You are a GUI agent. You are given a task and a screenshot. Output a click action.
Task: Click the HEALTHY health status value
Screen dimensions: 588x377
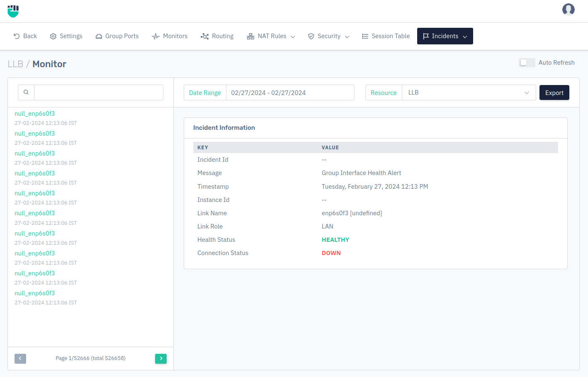point(335,240)
